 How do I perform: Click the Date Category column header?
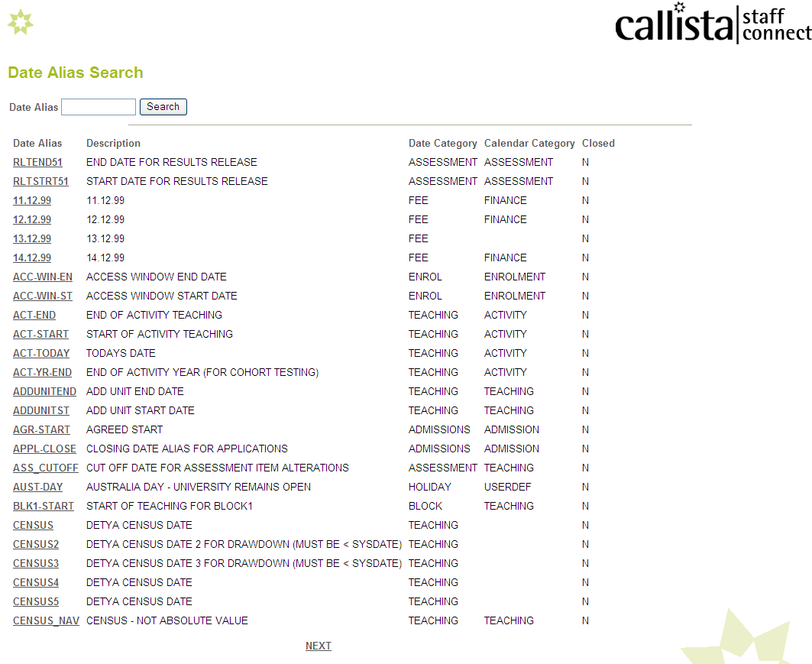(442, 143)
